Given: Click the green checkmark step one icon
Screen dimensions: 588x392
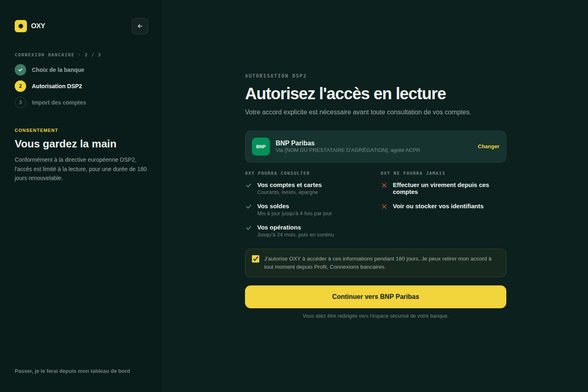Looking at the screenshot, I should click(20, 70).
